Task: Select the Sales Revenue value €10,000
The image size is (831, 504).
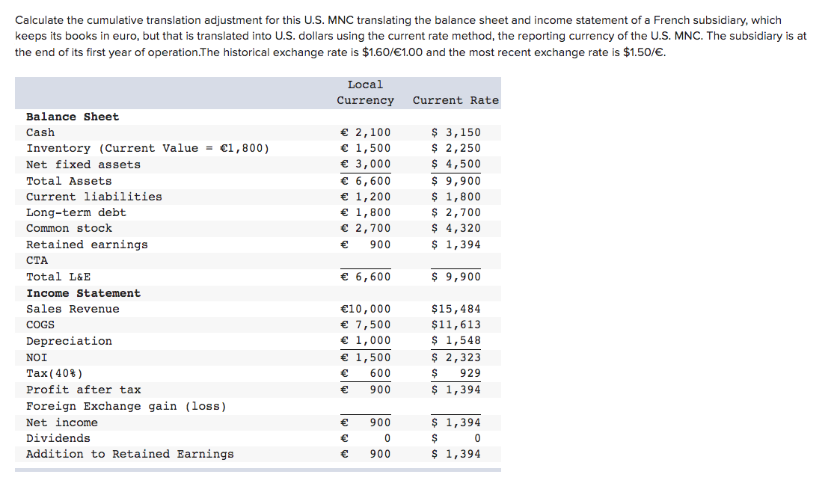Action: click(367, 308)
